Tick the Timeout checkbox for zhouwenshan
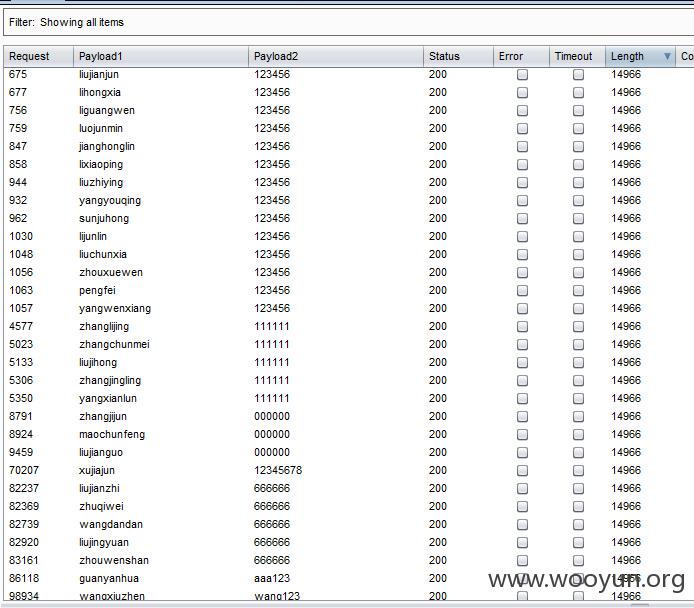Screen dimensions: 694x608 click(578, 560)
